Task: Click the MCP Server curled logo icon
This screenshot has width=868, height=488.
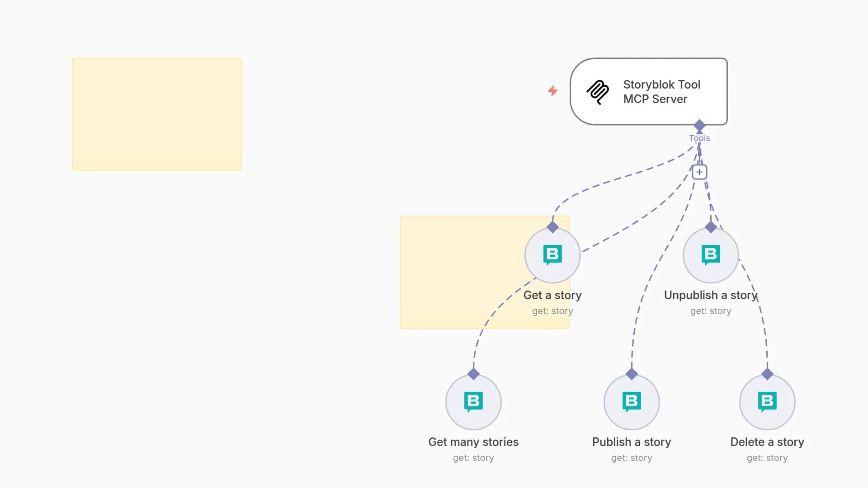Action: (x=598, y=92)
